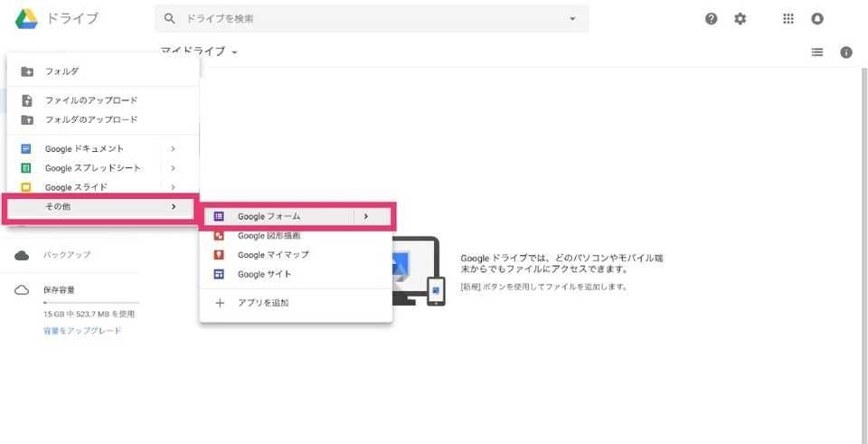Select Google スプレッドシート menu entry
Viewport: 868px width, 444px height.
(x=103, y=168)
